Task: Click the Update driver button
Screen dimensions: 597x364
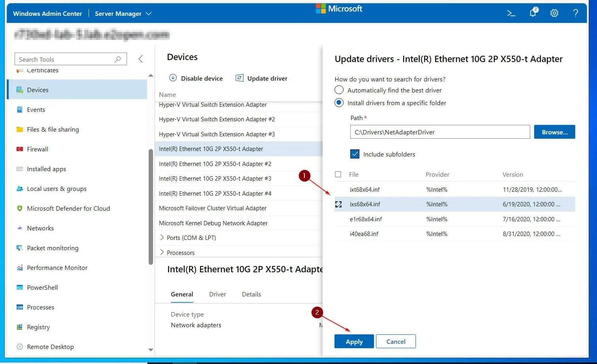Action: point(261,78)
